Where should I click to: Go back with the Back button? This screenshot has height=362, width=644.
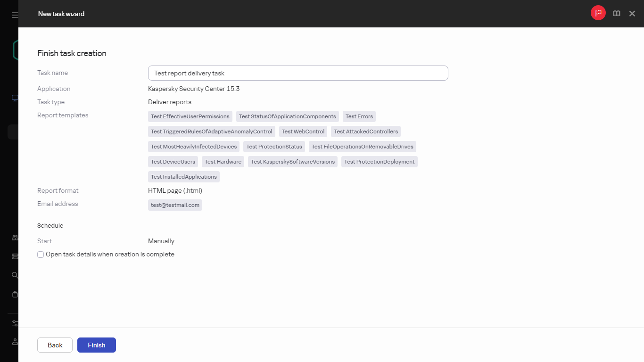coord(55,345)
